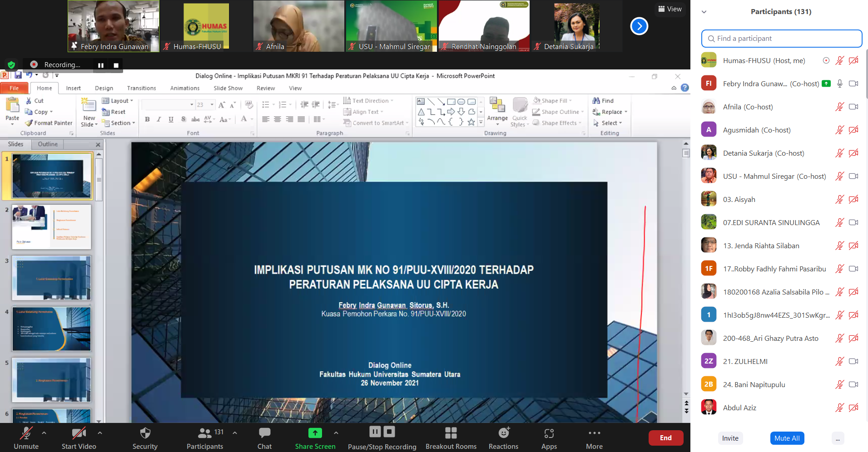The height and width of the screenshot is (452, 868).
Task: Toggle Afnila's muted microphone in list
Action: click(x=840, y=107)
